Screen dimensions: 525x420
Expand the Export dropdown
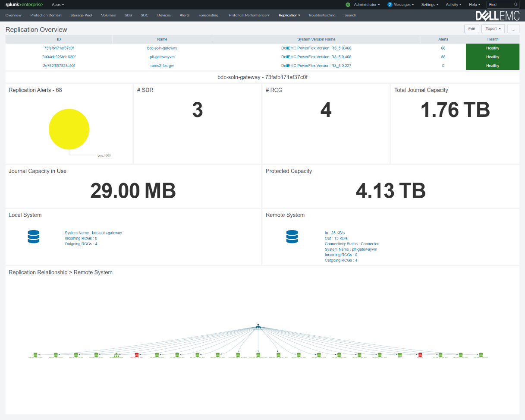tap(492, 28)
